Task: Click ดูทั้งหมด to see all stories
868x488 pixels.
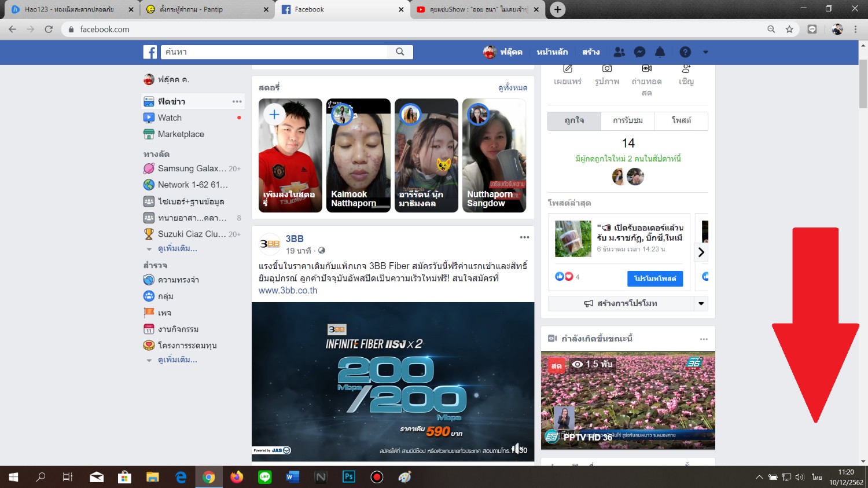Action: coord(513,88)
